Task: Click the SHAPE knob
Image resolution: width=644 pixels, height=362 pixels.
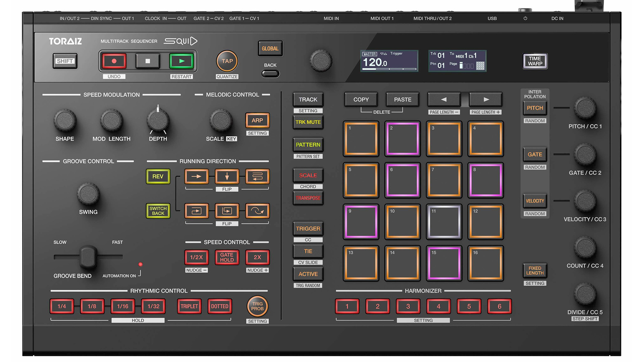Action: click(65, 120)
